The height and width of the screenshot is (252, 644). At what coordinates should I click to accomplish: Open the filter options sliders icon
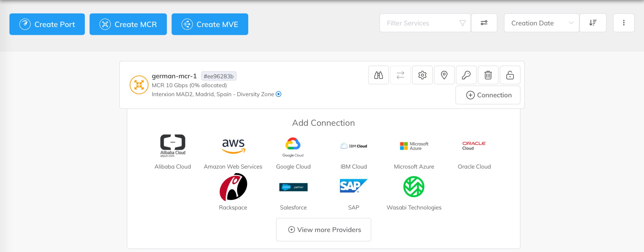pos(484,23)
